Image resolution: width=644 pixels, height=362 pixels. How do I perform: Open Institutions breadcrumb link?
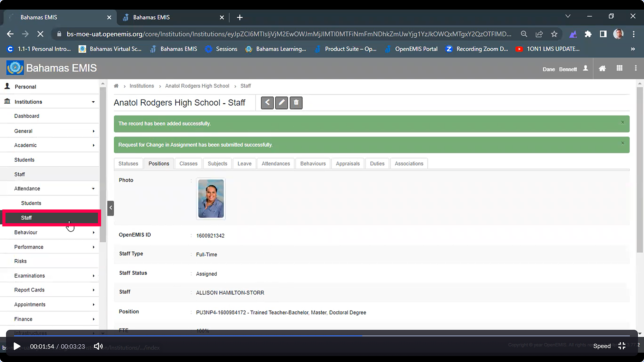pos(142,86)
